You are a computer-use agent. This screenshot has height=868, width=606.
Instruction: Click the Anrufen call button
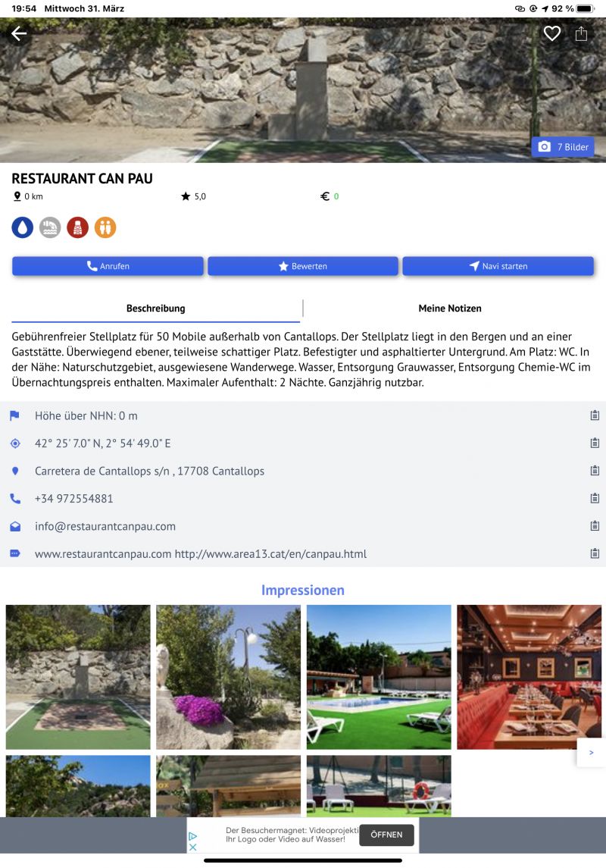[108, 266]
